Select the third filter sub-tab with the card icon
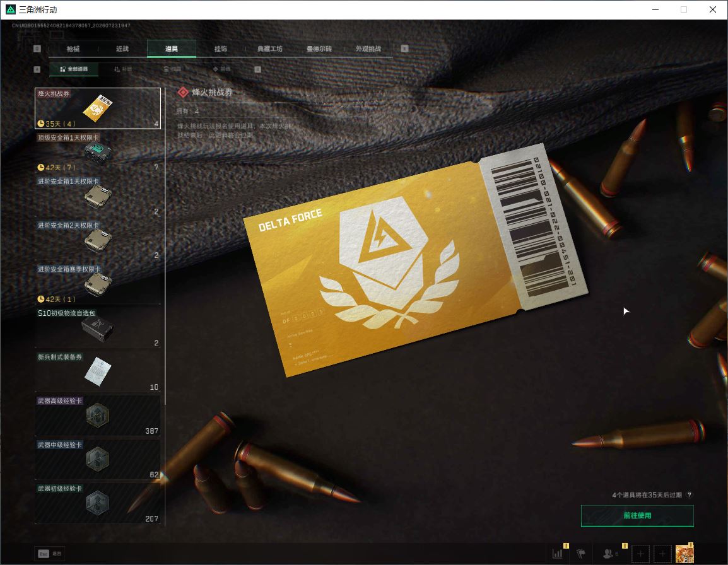Image resolution: width=728 pixels, height=565 pixels. coord(172,69)
